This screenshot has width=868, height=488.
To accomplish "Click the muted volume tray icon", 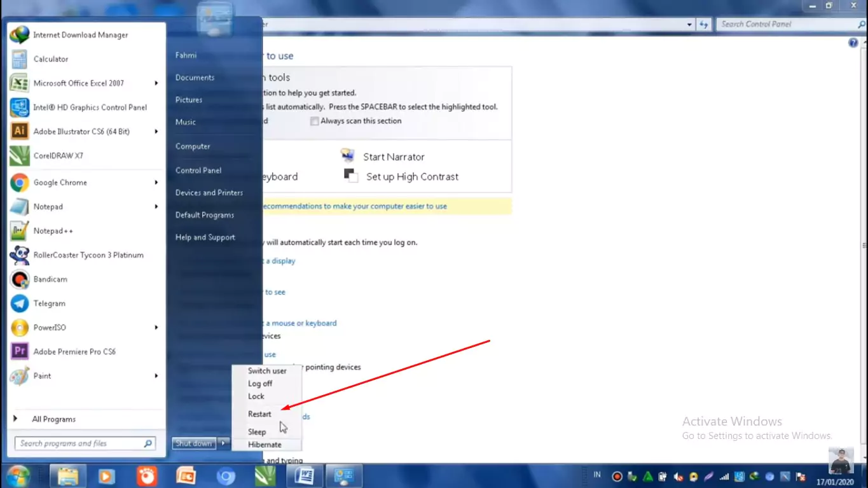I will [679, 477].
